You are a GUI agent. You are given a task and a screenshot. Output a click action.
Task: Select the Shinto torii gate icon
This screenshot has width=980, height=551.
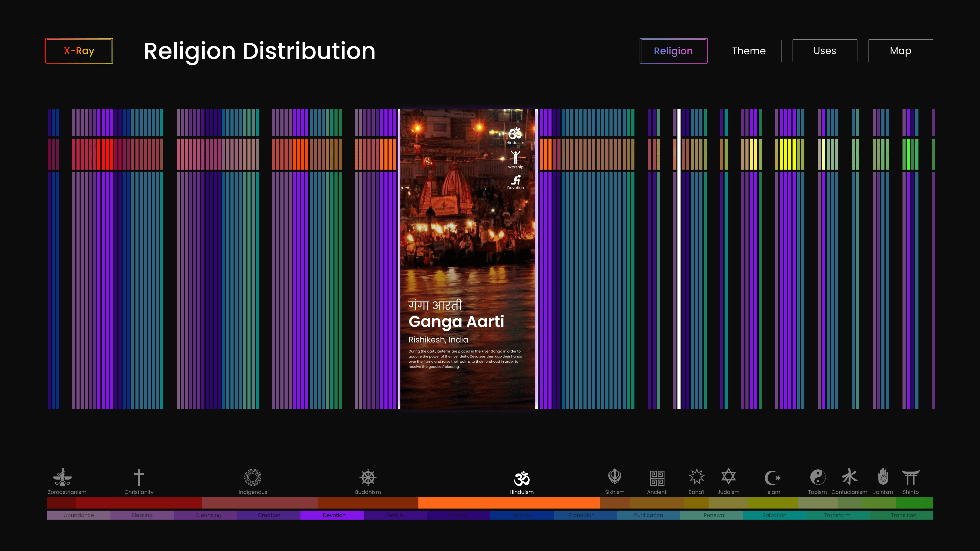(x=910, y=477)
